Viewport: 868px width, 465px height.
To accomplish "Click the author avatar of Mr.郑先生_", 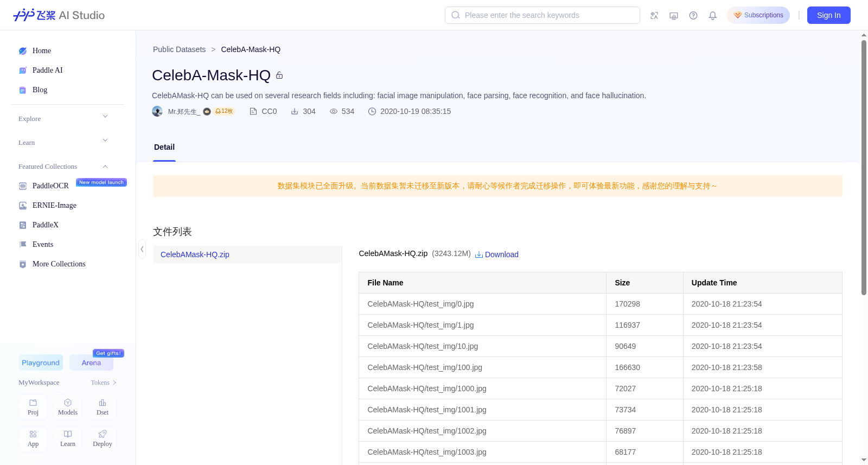I will pos(157,111).
